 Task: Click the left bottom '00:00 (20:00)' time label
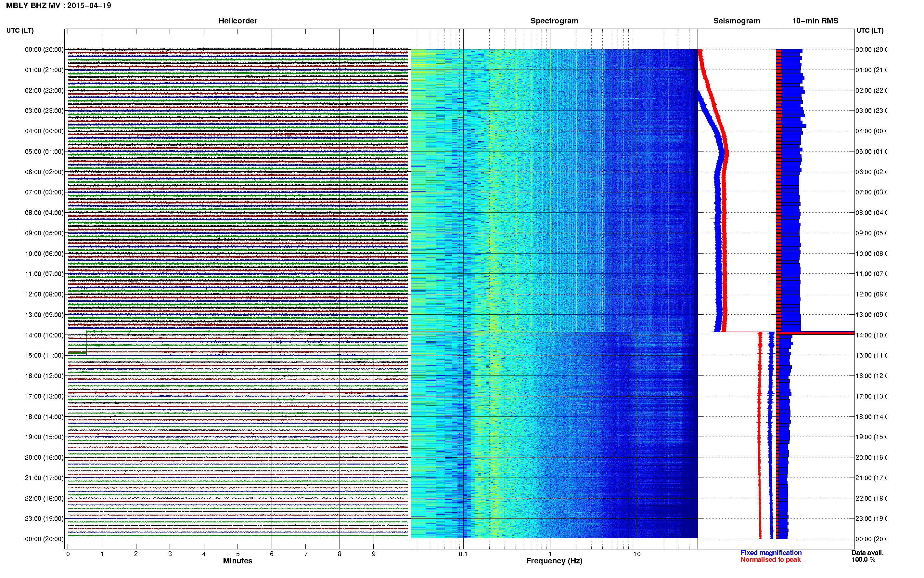[44, 539]
